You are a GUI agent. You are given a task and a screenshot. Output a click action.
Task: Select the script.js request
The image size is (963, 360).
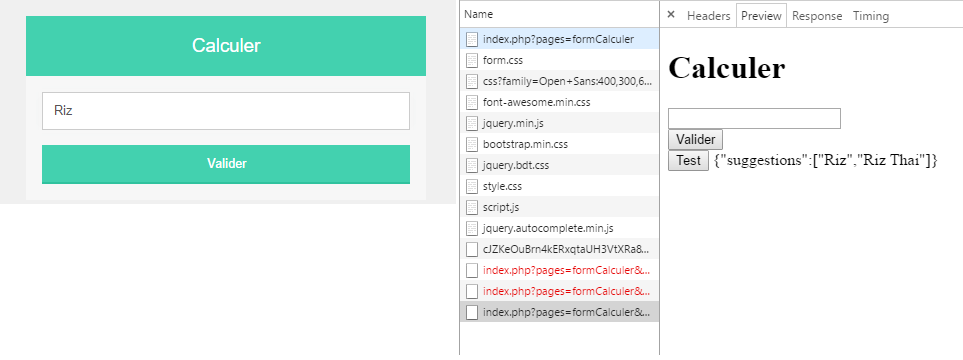(559, 207)
